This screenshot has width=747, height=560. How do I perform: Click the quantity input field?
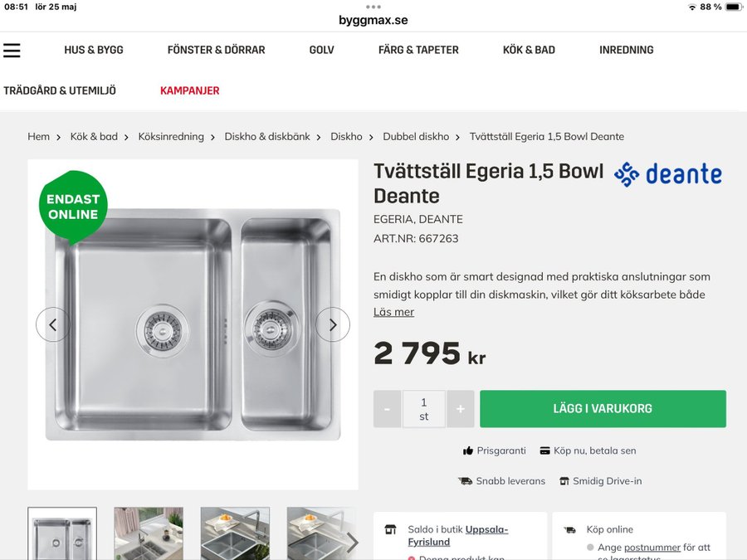coord(424,408)
